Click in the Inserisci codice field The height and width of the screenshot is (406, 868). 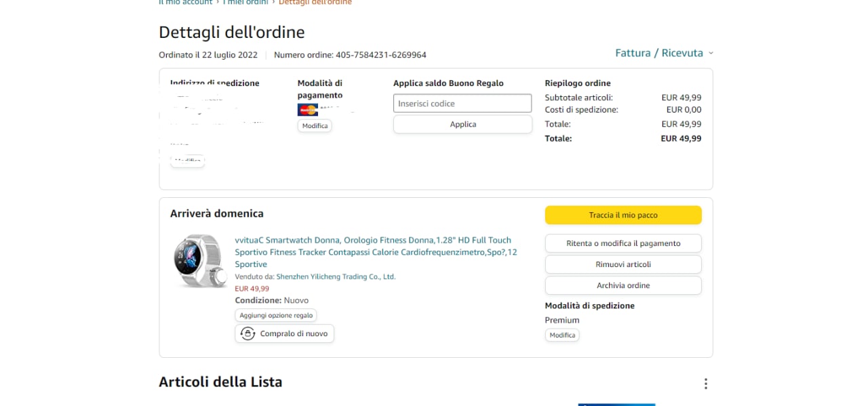pyautogui.click(x=462, y=104)
